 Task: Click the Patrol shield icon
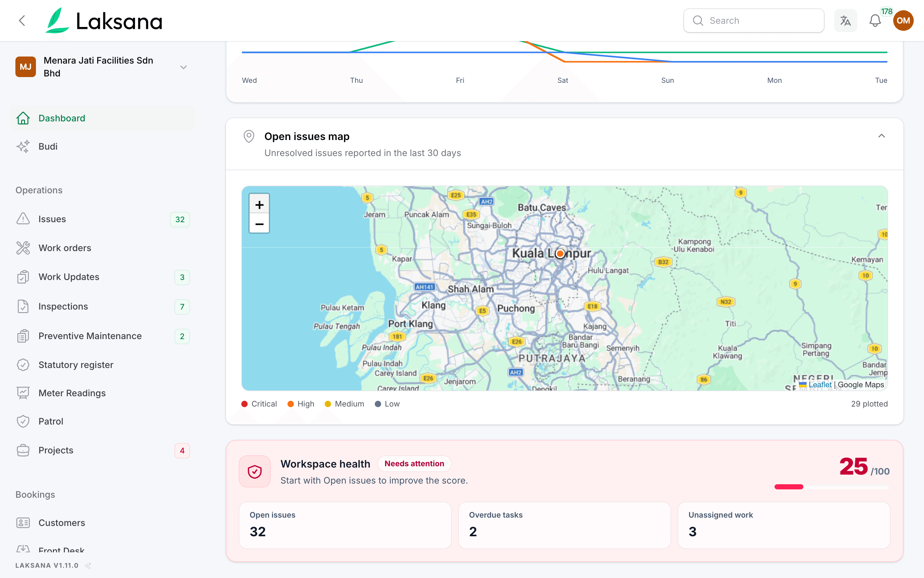pyautogui.click(x=23, y=421)
